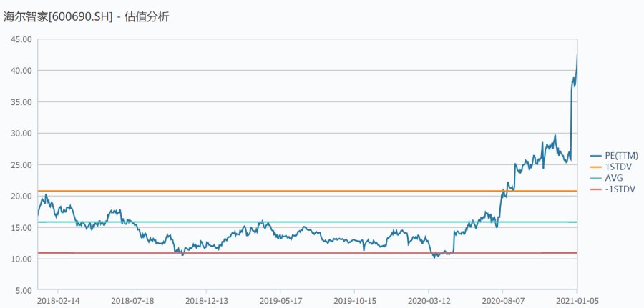Click the 45.00 y-axis label
Viewport: 644px width, 308px height.
(x=21, y=39)
